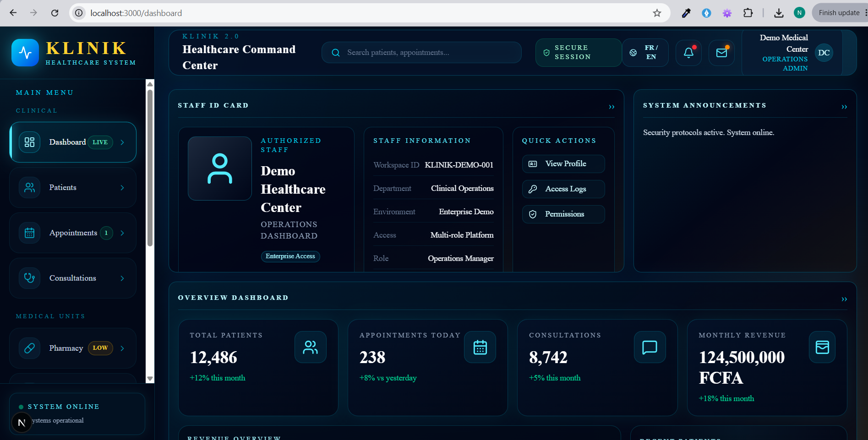Open the Demo Medical Center profile menu
The width and height of the screenshot is (868, 440).
792,53
